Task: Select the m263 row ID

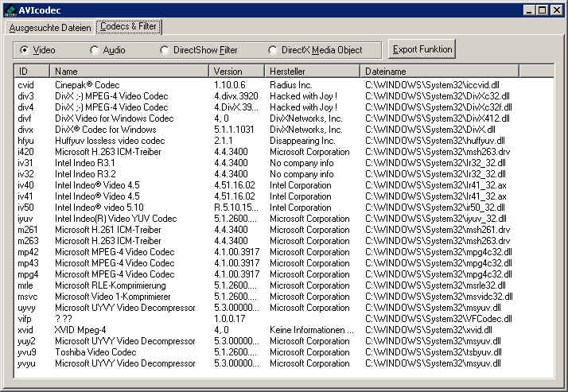Action: coord(28,241)
